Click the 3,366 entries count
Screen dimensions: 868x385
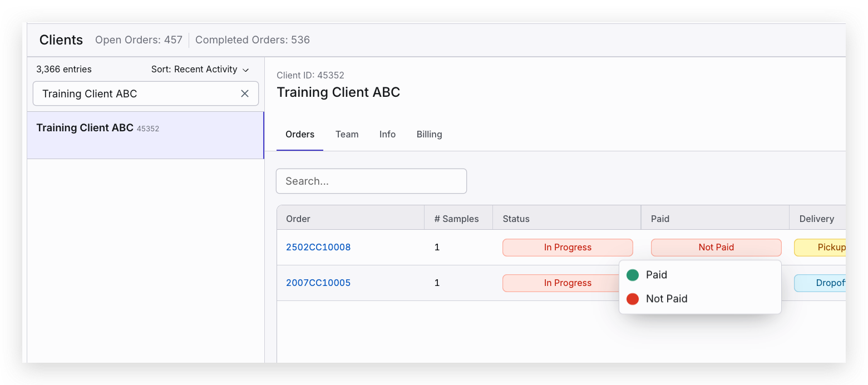[x=64, y=70]
